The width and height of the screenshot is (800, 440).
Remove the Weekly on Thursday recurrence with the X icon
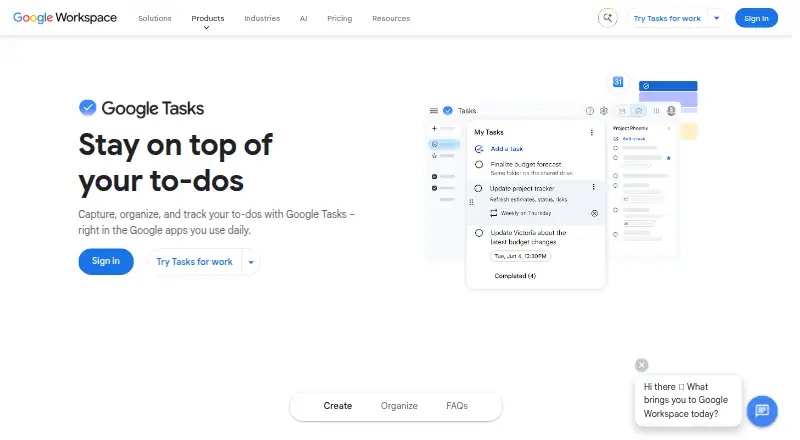pyautogui.click(x=594, y=213)
